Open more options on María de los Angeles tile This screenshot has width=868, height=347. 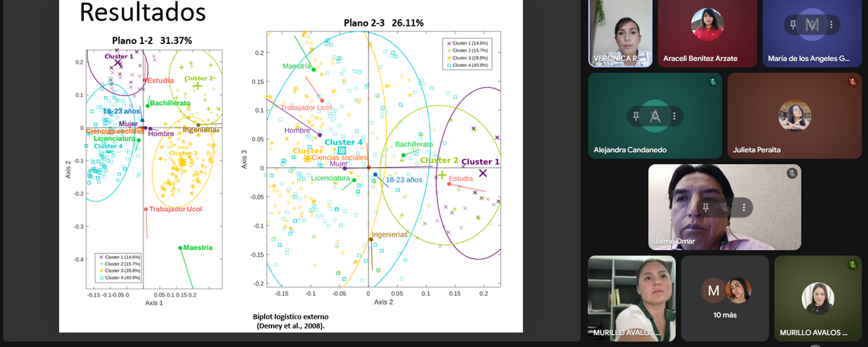click(832, 24)
